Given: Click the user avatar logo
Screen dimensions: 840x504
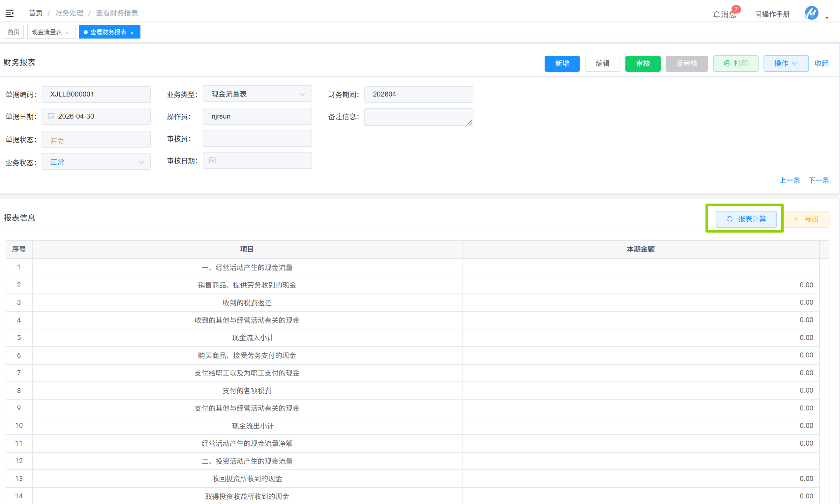Looking at the screenshot, I should [811, 13].
